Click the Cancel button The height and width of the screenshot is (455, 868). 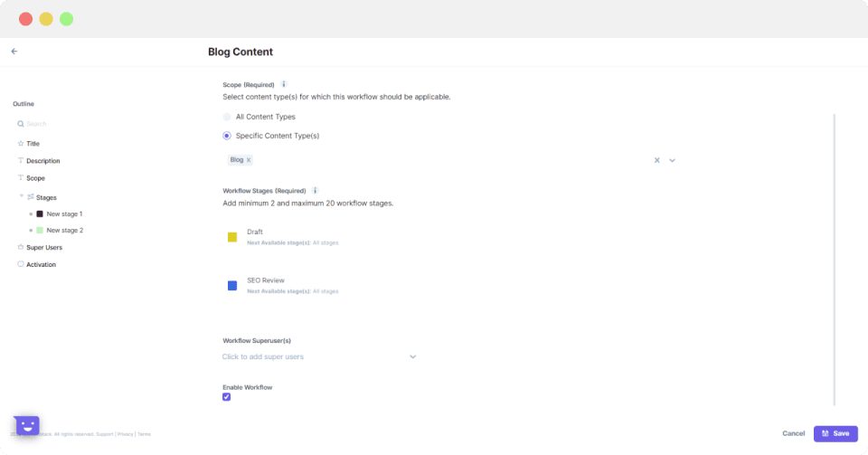click(x=793, y=433)
